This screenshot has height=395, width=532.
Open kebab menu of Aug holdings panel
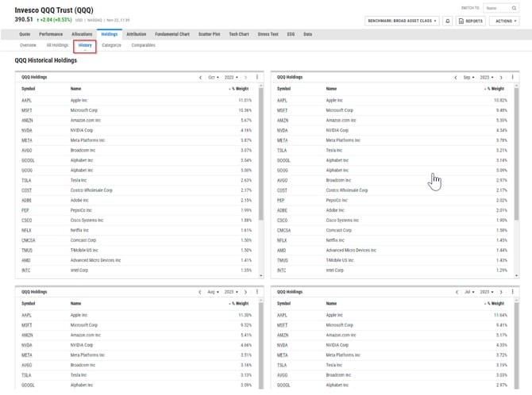point(257,292)
